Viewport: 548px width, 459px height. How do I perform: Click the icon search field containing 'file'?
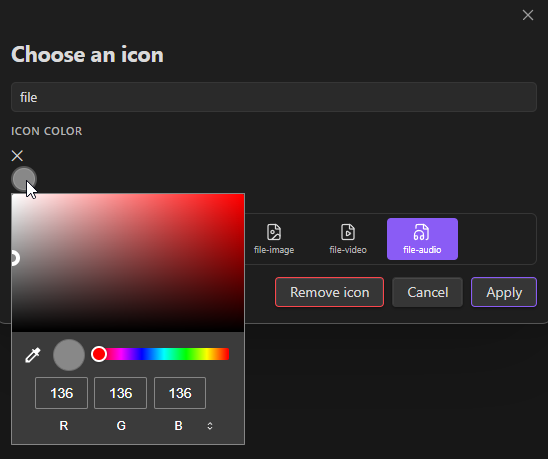274,97
